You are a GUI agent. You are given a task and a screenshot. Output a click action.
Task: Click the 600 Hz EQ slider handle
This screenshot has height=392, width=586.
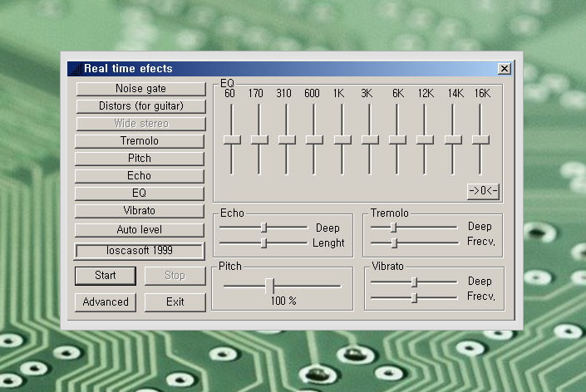[314, 140]
